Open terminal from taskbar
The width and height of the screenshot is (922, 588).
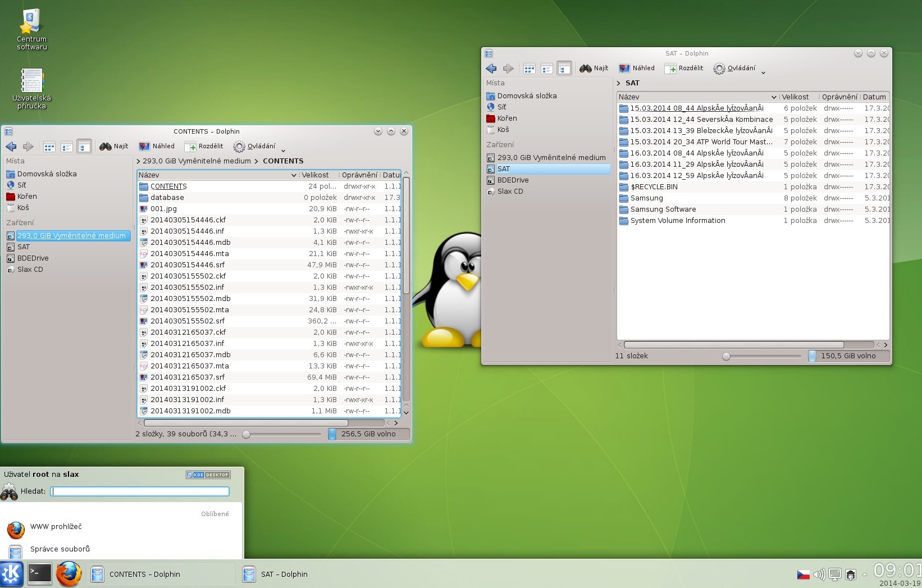40,574
